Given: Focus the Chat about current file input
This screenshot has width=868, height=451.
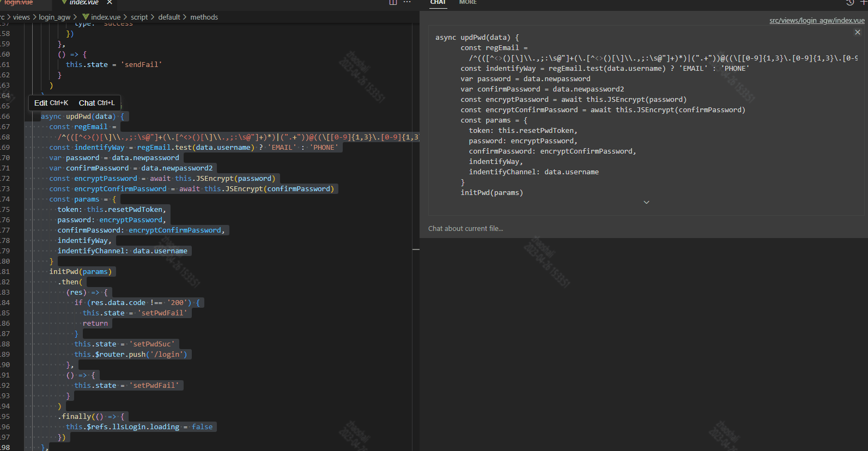Looking at the screenshot, I should (x=646, y=229).
